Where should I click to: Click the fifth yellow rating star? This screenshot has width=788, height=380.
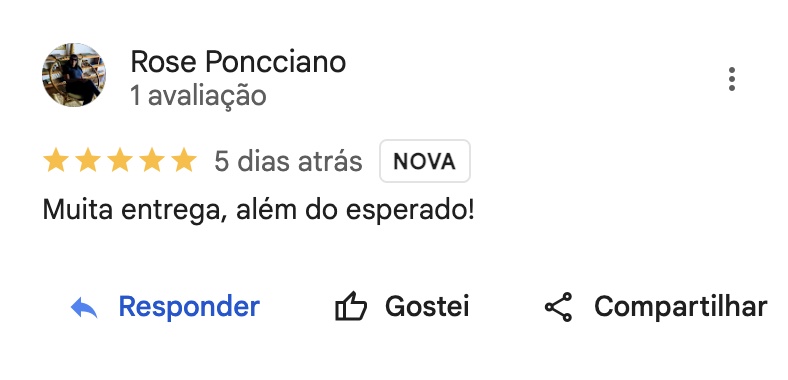184,160
